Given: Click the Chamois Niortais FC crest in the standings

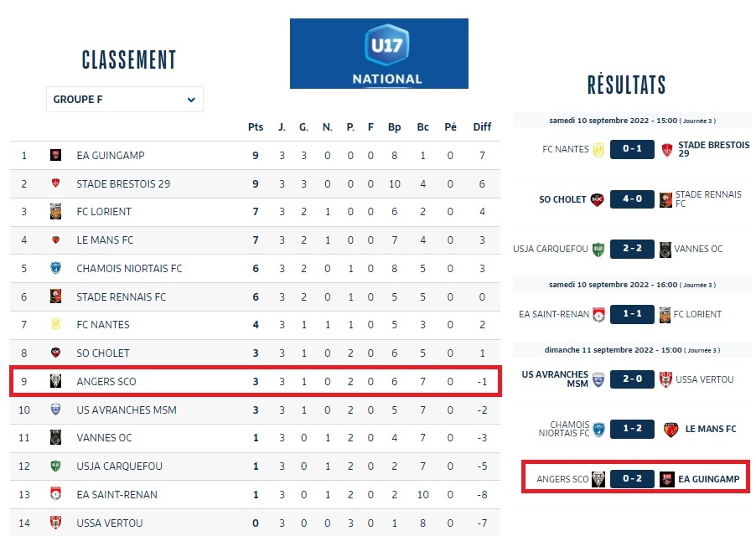Looking at the screenshot, I should click(55, 269).
